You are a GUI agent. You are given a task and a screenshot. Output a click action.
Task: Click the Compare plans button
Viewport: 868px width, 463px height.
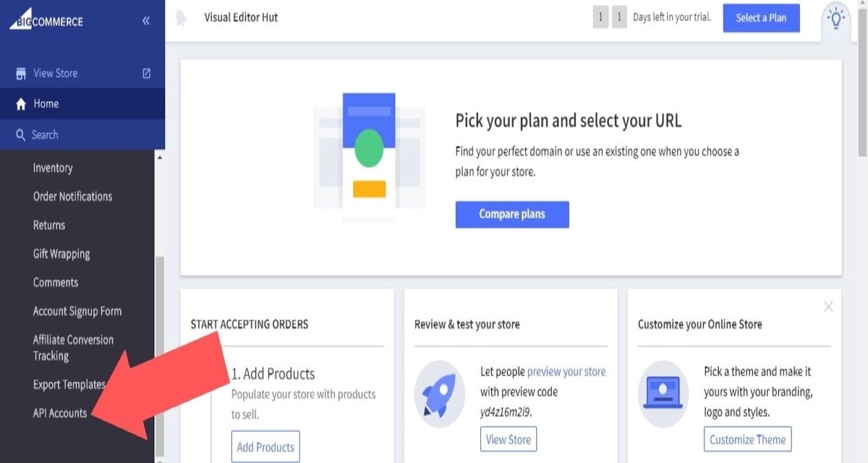point(512,214)
